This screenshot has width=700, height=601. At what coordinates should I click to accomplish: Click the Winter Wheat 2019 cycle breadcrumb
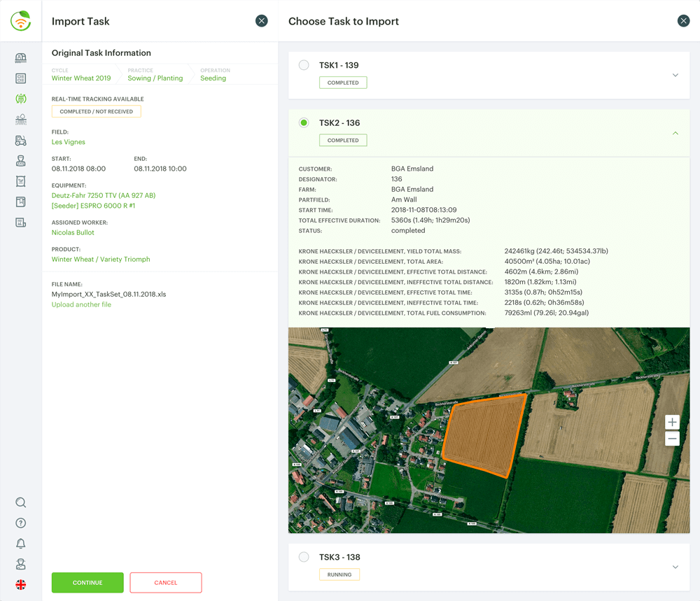[81, 78]
